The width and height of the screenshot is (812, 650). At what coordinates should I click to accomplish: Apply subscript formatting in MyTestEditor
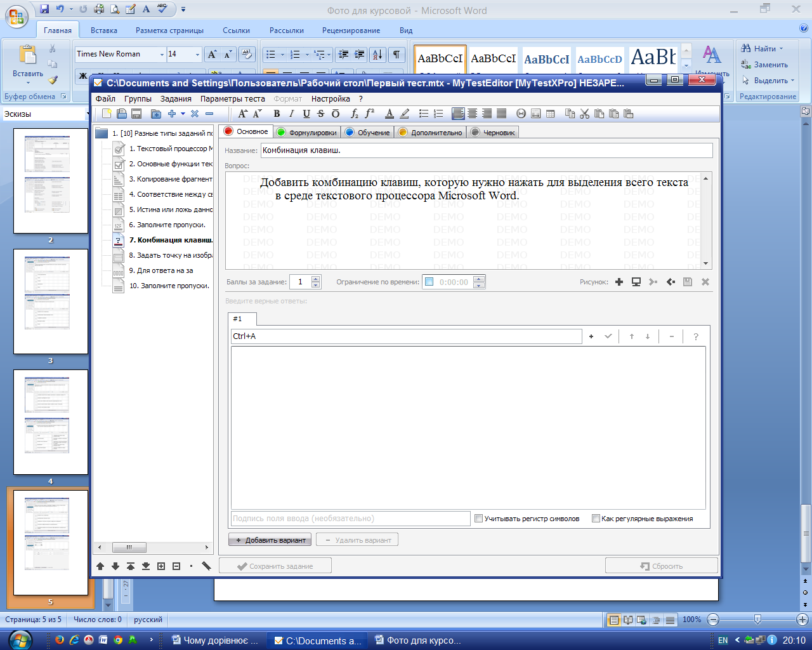tap(355, 114)
